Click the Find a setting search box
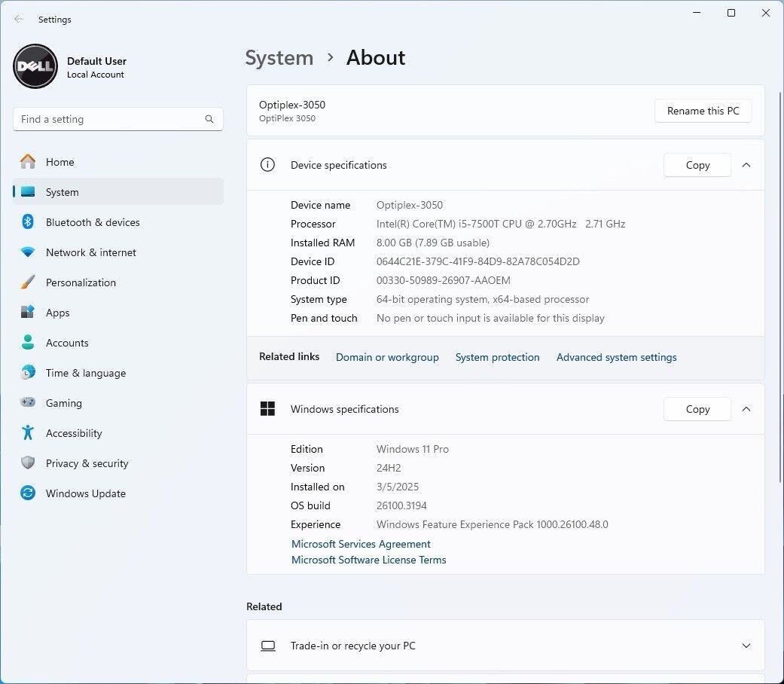Image resolution: width=784 pixels, height=684 pixels. pos(118,119)
